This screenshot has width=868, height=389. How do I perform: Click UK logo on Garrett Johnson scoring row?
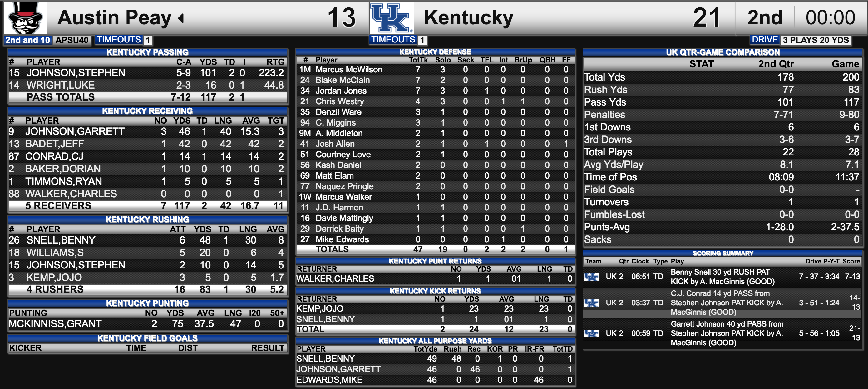[592, 333]
